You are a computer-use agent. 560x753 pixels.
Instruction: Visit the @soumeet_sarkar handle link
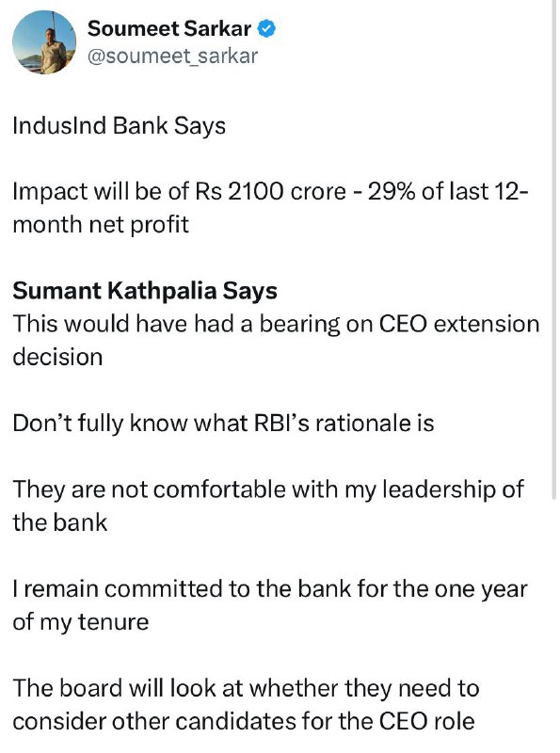click(172, 56)
